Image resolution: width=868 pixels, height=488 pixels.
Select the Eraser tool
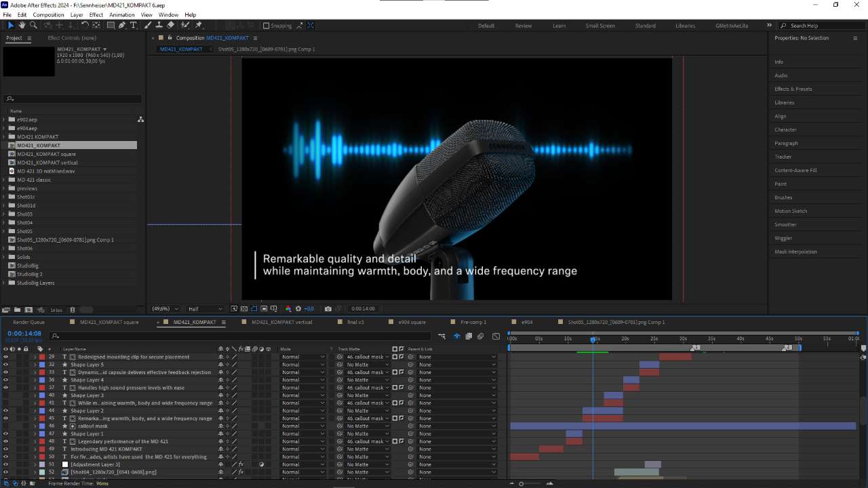[171, 26]
